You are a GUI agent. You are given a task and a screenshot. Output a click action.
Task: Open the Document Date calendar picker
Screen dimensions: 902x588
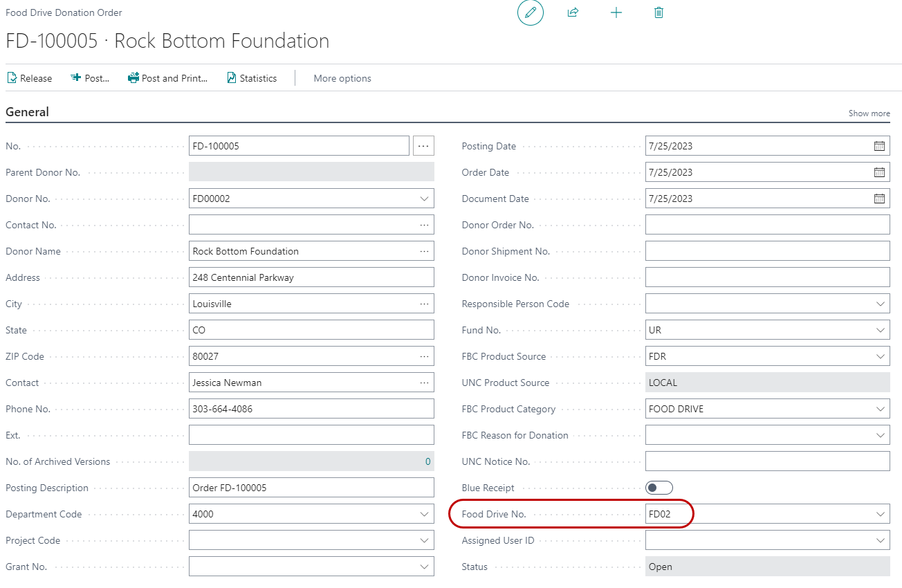(x=879, y=199)
